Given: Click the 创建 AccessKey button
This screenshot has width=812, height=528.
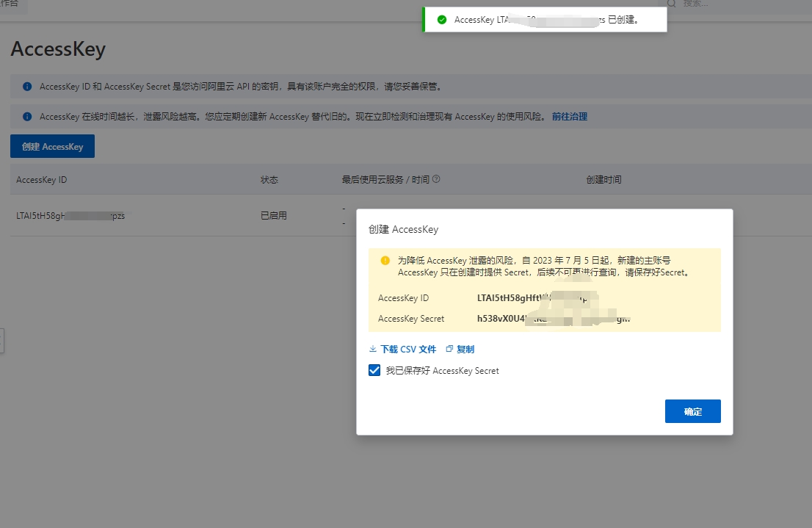Looking at the screenshot, I should (x=52, y=147).
